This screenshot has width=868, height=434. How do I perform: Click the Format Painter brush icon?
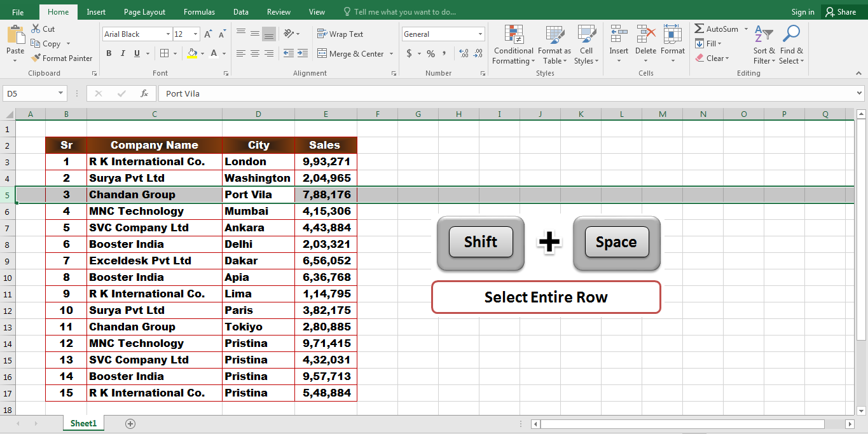tap(36, 58)
